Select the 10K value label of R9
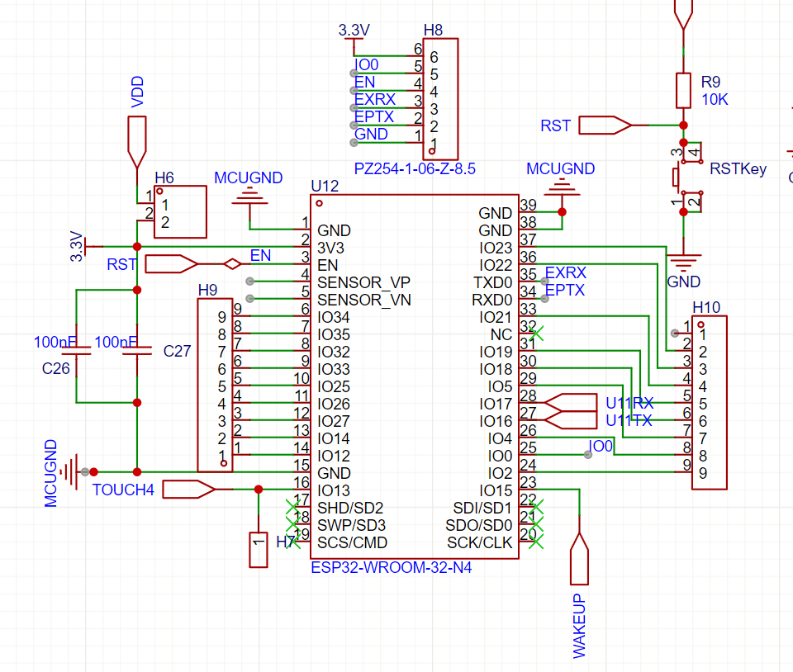 (x=715, y=99)
